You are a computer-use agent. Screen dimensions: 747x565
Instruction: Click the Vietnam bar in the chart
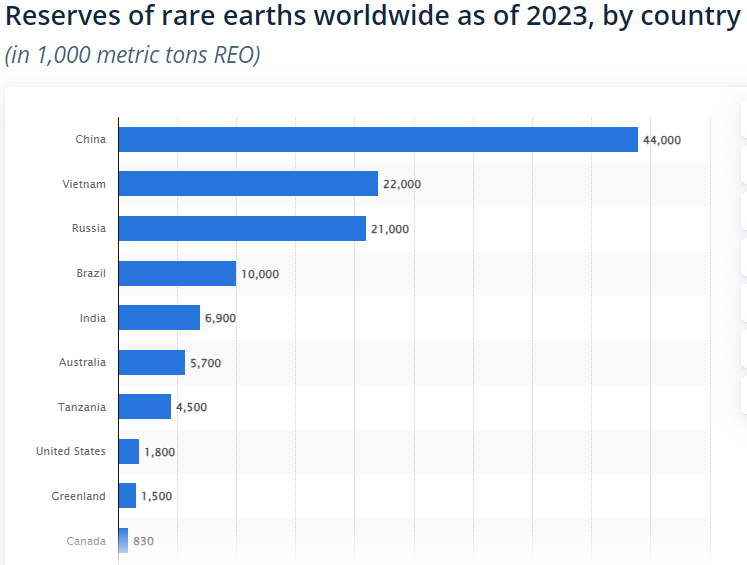click(x=248, y=183)
